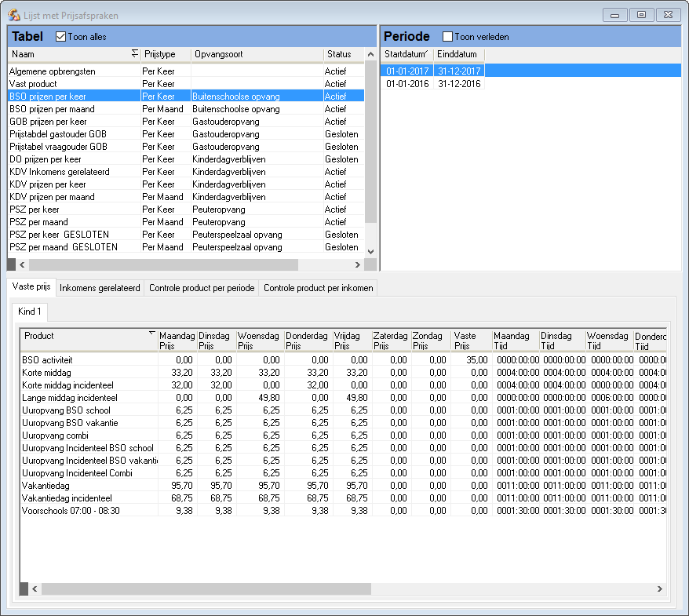Open Controle product per periode tab
689x616 pixels.
(x=202, y=288)
